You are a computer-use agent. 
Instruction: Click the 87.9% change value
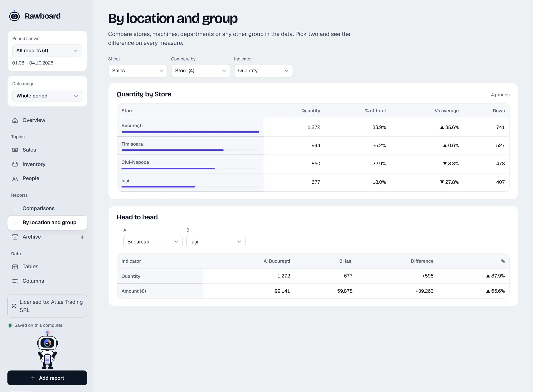pos(495,276)
